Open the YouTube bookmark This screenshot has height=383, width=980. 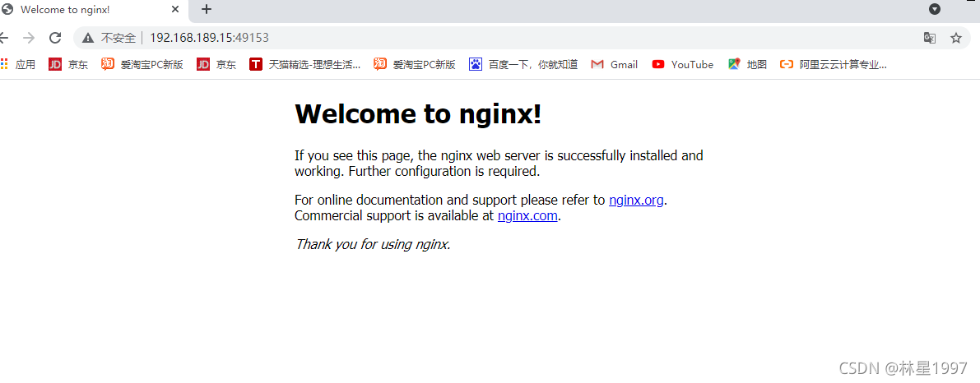pyautogui.click(x=682, y=64)
